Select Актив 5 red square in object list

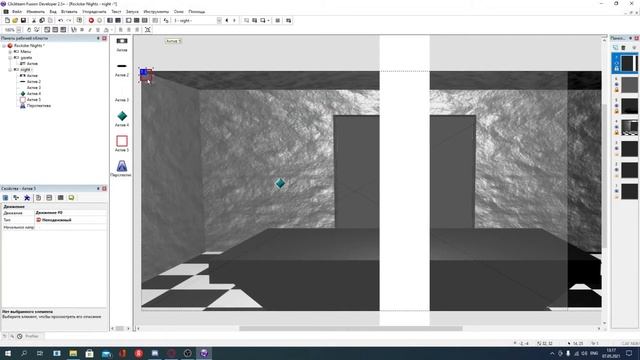[x=122, y=141]
